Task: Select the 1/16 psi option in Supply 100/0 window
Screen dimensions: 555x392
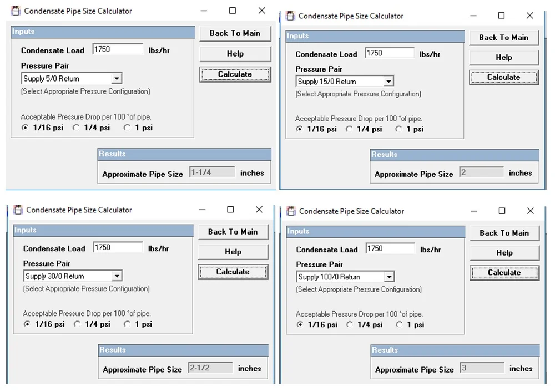Action: tap(300, 325)
